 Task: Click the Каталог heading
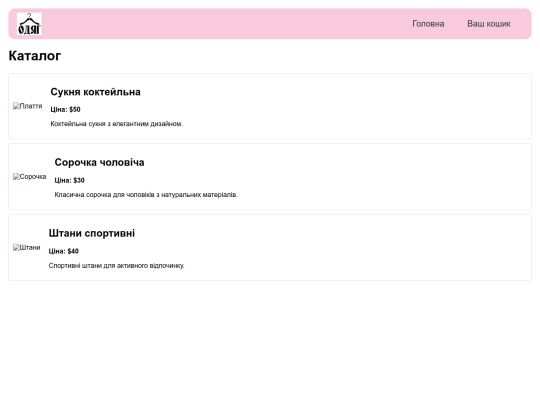point(35,56)
